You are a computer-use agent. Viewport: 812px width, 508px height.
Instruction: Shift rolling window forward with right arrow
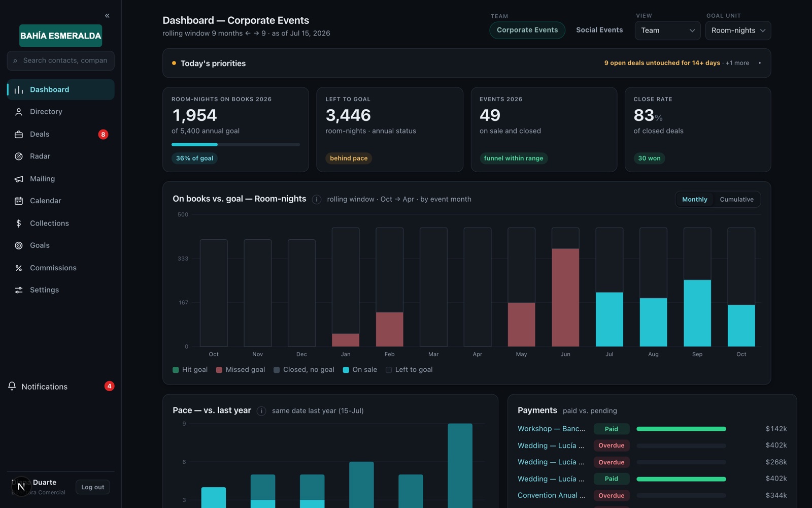pyautogui.click(x=256, y=33)
